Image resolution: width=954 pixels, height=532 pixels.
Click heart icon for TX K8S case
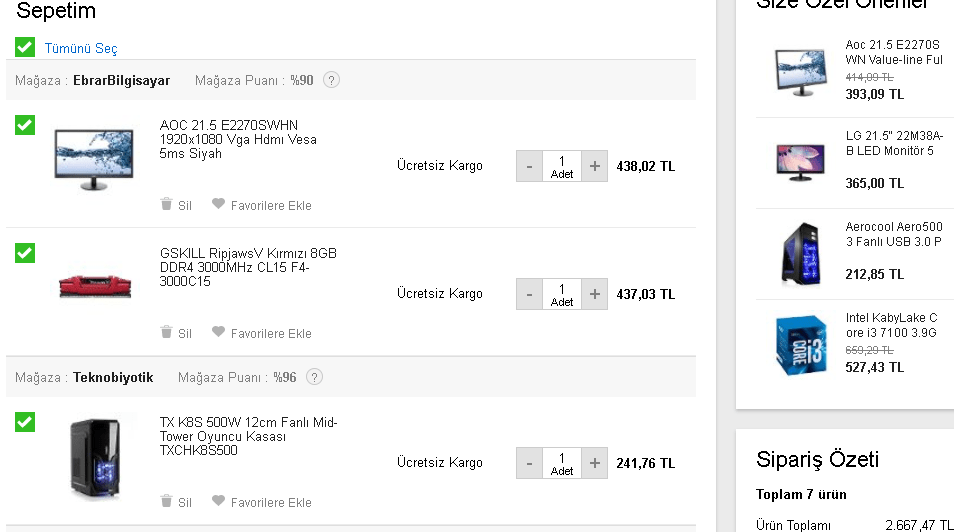(218, 502)
